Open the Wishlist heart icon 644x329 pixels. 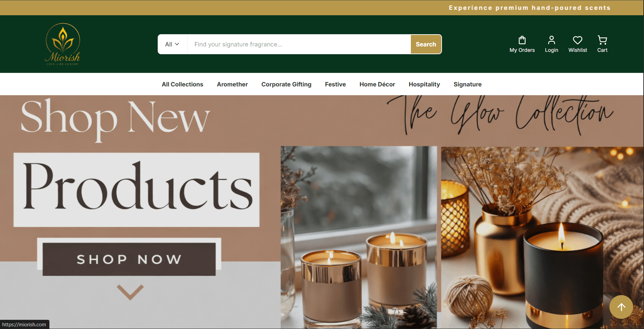point(578,40)
